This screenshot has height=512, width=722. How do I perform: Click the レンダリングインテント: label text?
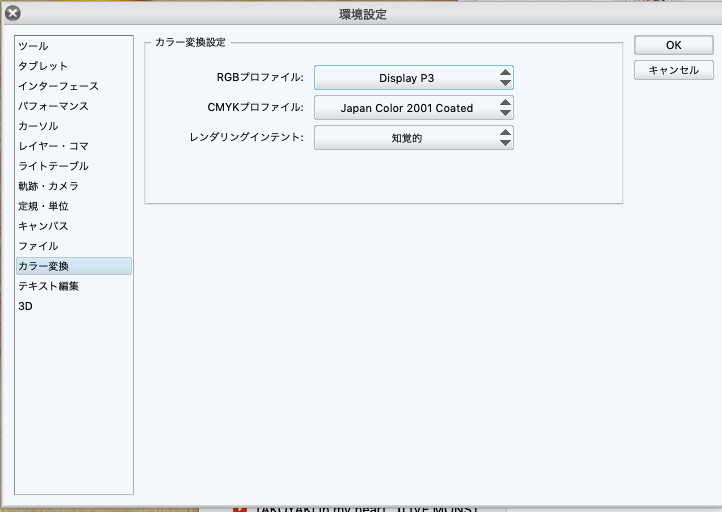pyautogui.click(x=247, y=137)
